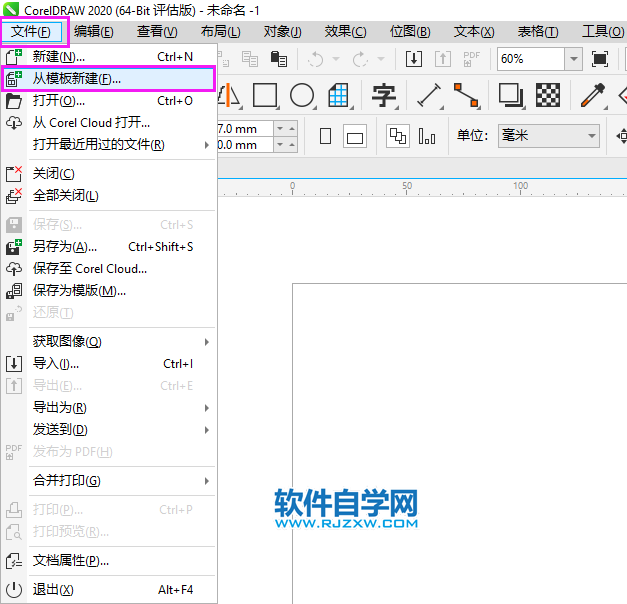Image resolution: width=627 pixels, height=604 pixels.
Task: Expand the 获取图像(Q) submenu
Action: coord(109,342)
